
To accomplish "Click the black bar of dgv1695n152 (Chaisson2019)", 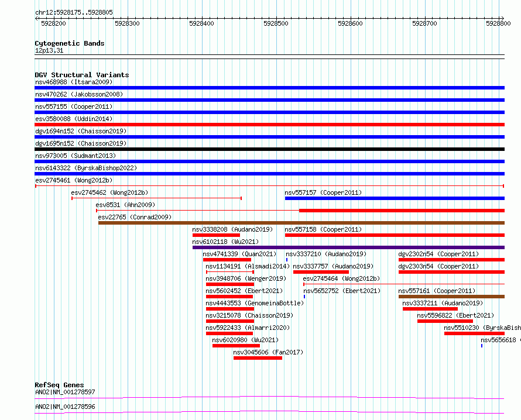I will point(269,149).
